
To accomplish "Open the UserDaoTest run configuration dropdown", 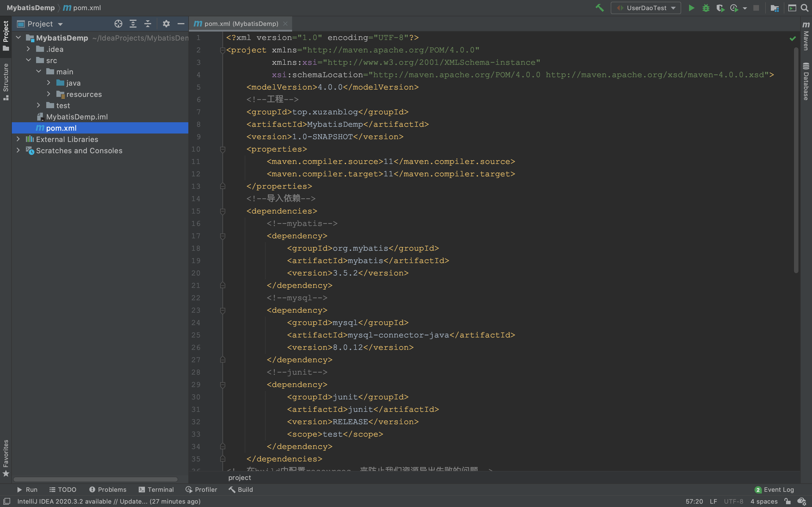I will [646, 8].
